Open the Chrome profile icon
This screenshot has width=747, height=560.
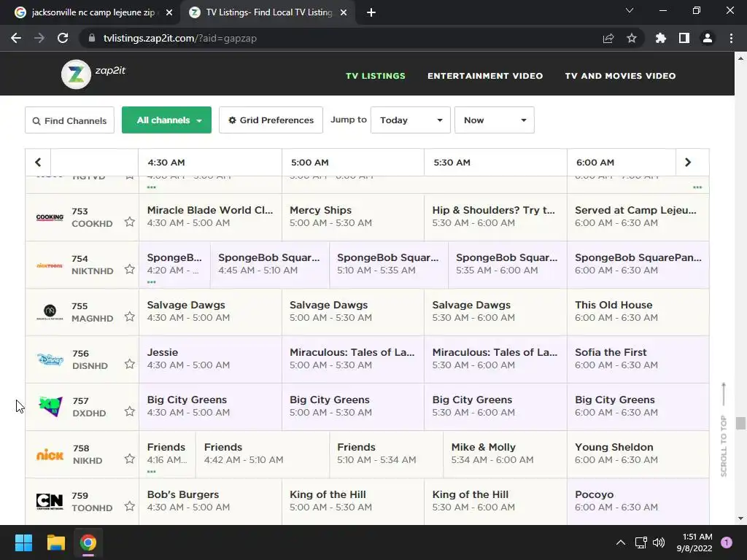click(708, 38)
